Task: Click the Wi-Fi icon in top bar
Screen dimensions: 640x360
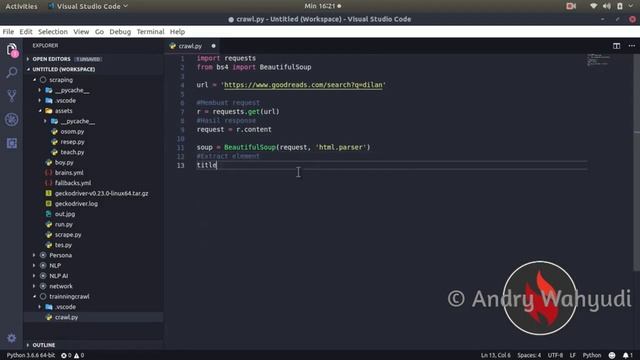Action: tap(593, 6)
